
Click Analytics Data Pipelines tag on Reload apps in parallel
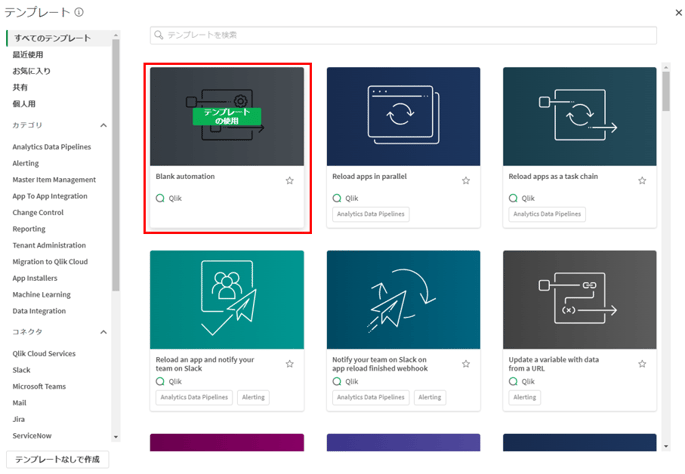point(370,214)
